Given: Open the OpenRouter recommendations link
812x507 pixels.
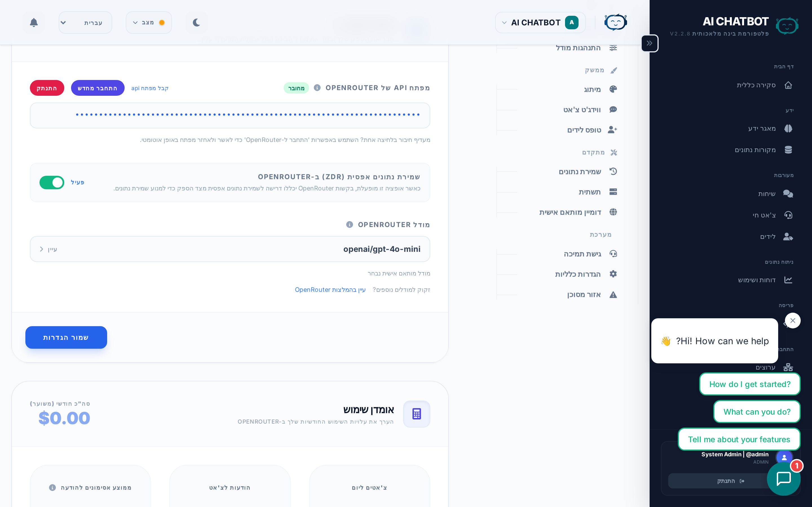Looking at the screenshot, I should [x=330, y=290].
